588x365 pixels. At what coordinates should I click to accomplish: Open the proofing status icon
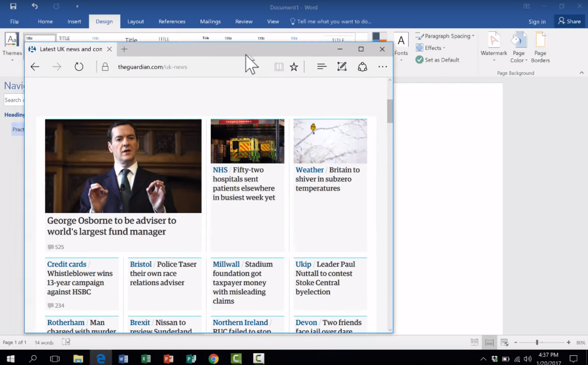pyautogui.click(x=66, y=342)
